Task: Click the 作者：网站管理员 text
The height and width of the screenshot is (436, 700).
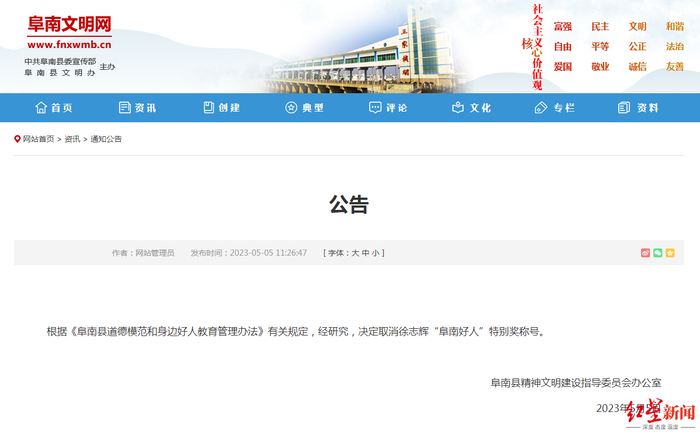Action: [x=143, y=253]
